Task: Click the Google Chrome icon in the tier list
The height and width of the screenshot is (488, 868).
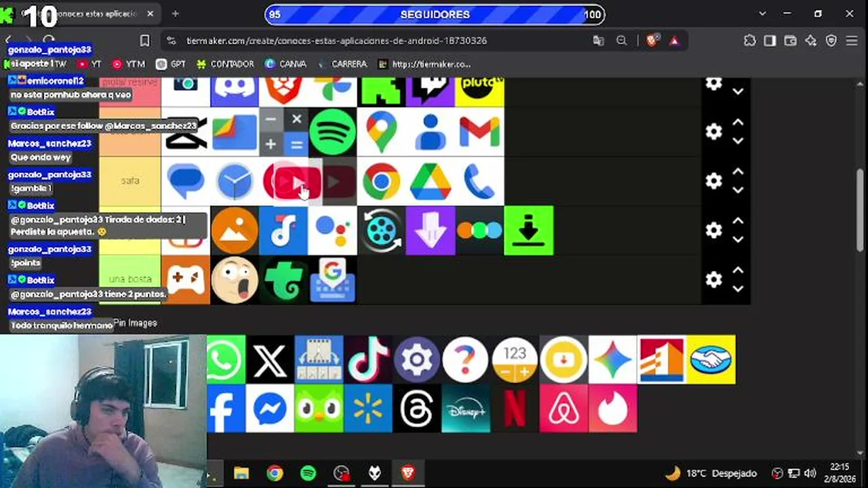Action: point(381,181)
